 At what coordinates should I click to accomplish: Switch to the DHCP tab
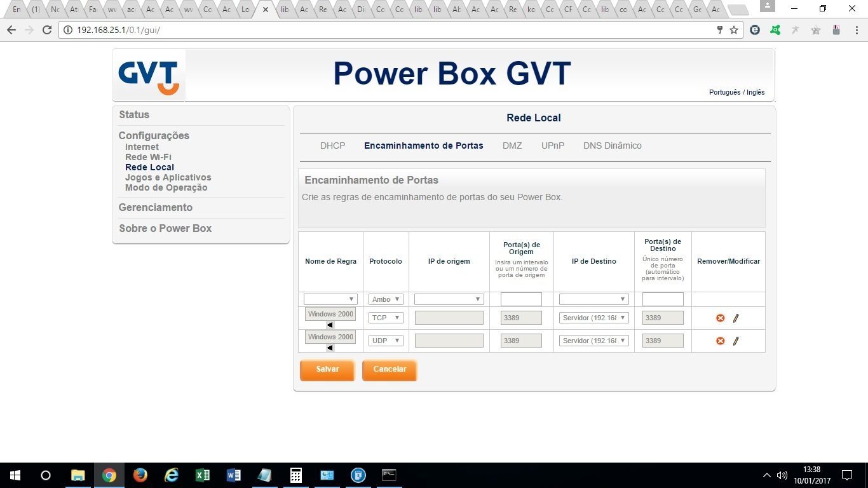pyautogui.click(x=332, y=146)
